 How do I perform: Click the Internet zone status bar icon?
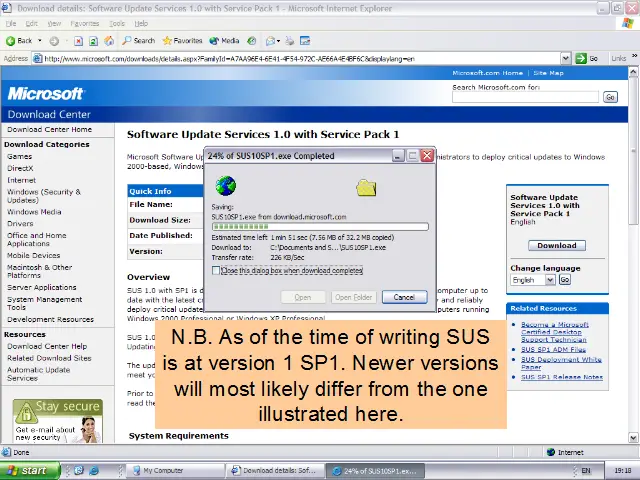pyautogui.click(x=551, y=452)
